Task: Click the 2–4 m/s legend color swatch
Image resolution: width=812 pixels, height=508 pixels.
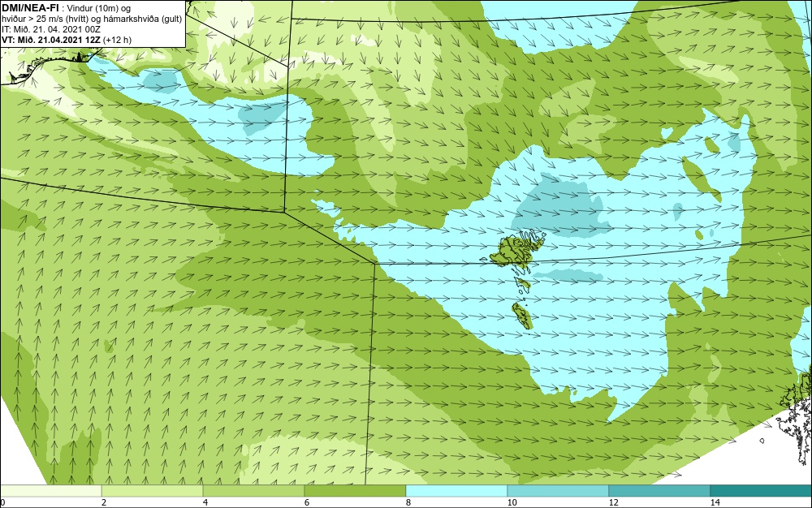Action: point(153,491)
